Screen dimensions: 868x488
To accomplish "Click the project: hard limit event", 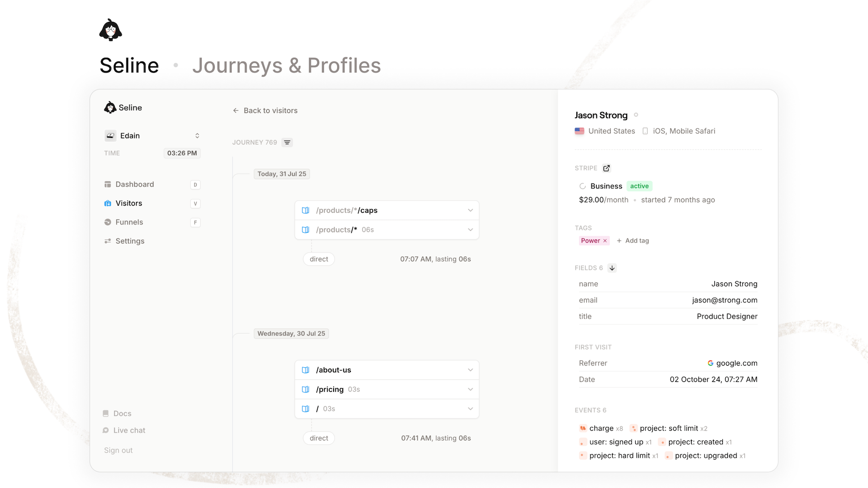I will coord(619,455).
